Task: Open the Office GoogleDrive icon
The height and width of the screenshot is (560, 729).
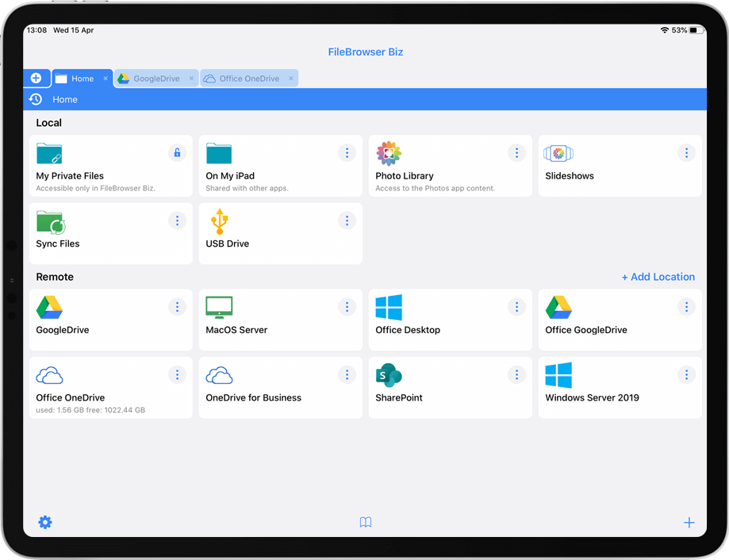Action: (558, 307)
